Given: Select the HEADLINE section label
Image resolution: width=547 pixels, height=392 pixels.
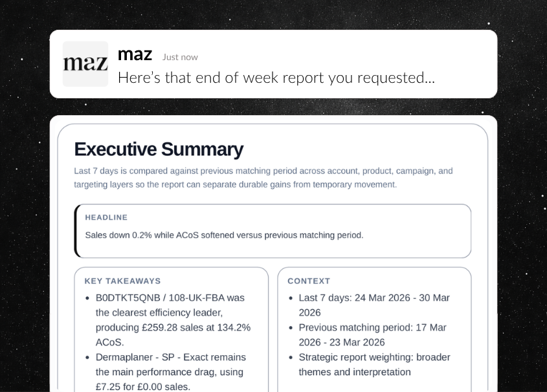Looking at the screenshot, I should (x=106, y=217).
